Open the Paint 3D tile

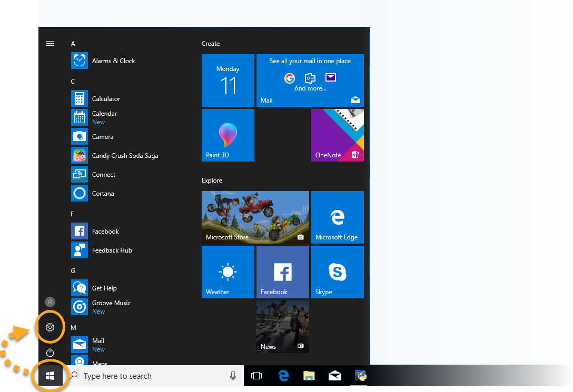point(228,135)
